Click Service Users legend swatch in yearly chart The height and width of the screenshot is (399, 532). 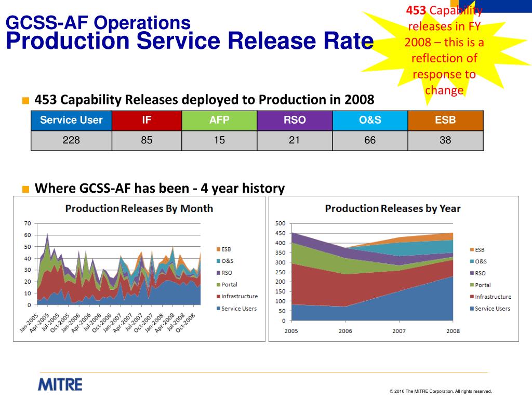pyautogui.click(x=472, y=309)
